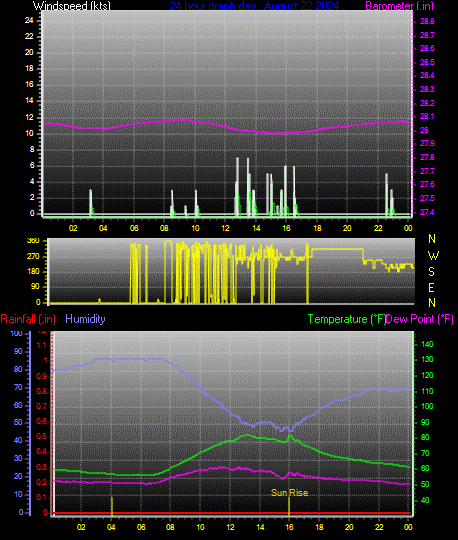Image resolution: width=458 pixels, height=540 pixels.
Task: Click the E compass letter
Action: coord(431,288)
